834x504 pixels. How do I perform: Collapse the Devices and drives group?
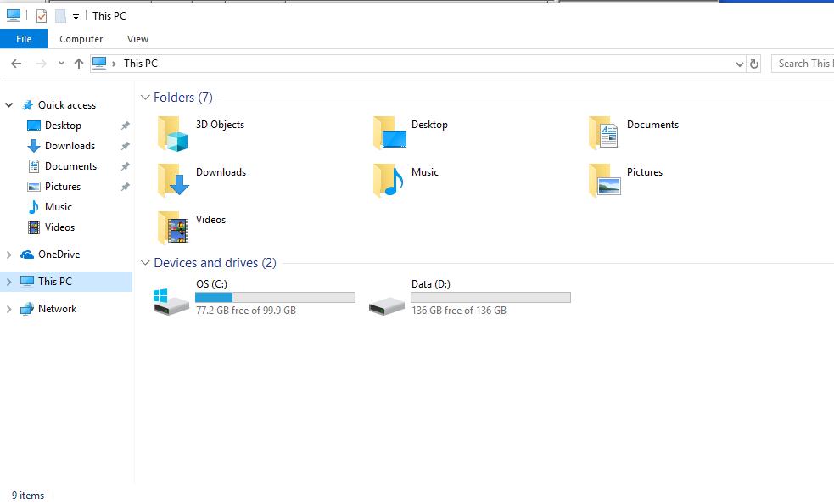(145, 263)
